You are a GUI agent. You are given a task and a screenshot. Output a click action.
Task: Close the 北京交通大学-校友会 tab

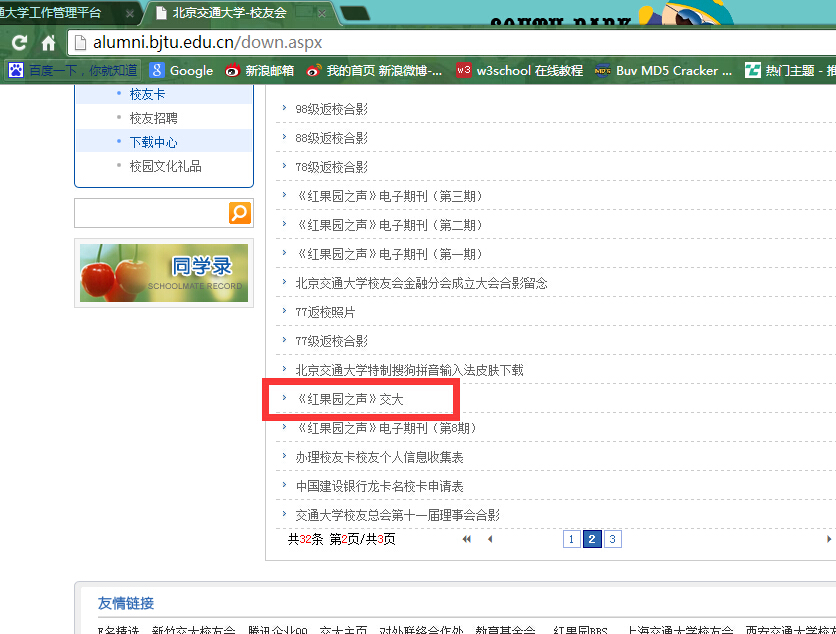[322, 13]
